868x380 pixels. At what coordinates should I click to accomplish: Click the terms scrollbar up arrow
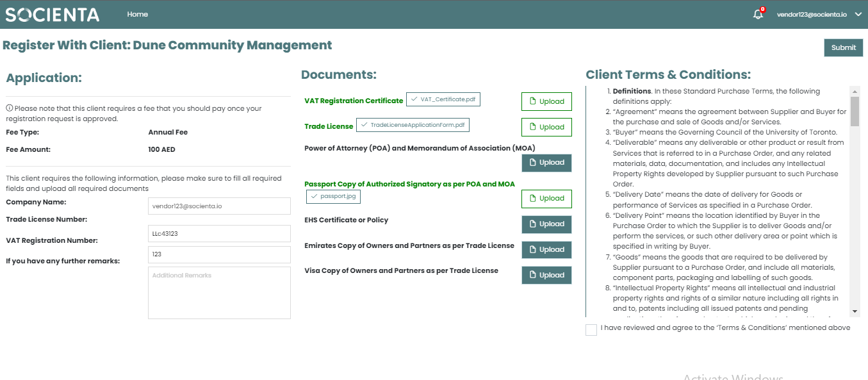point(855,91)
